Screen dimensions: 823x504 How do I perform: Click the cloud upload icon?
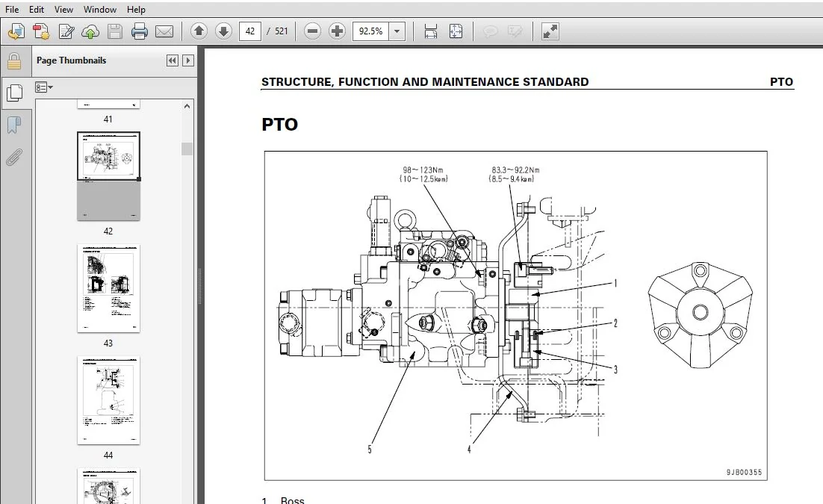point(90,31)
